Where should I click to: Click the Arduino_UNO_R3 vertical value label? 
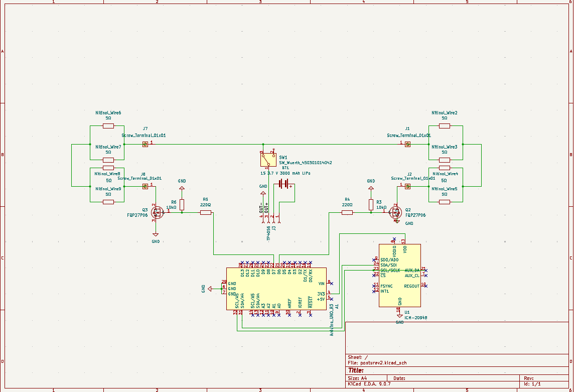(x=332, y=320)
